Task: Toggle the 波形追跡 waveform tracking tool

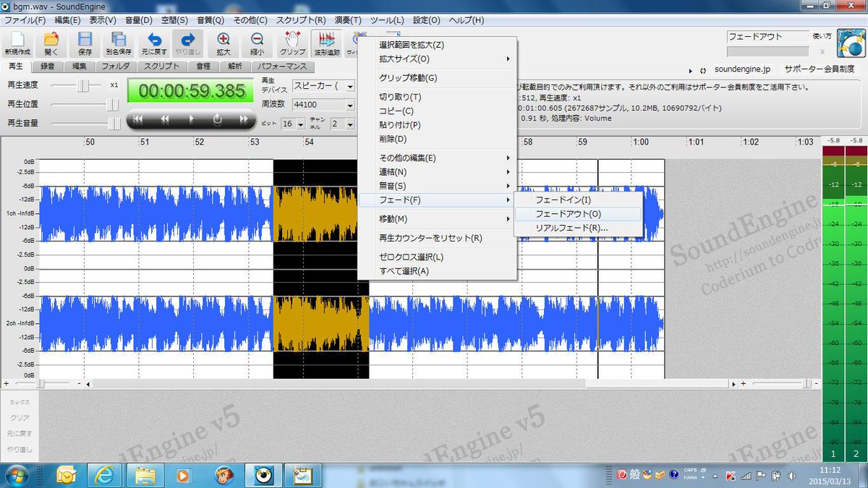Action: pos(326,43)
